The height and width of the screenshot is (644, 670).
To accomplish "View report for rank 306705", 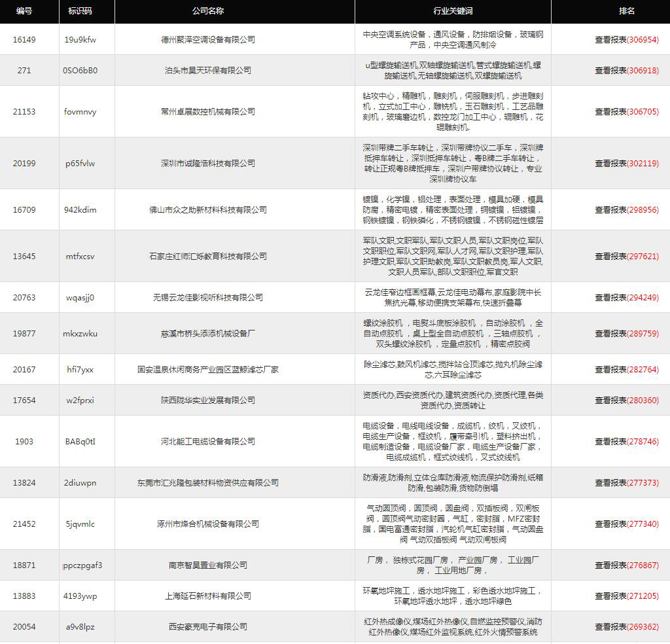I will 626,111.
